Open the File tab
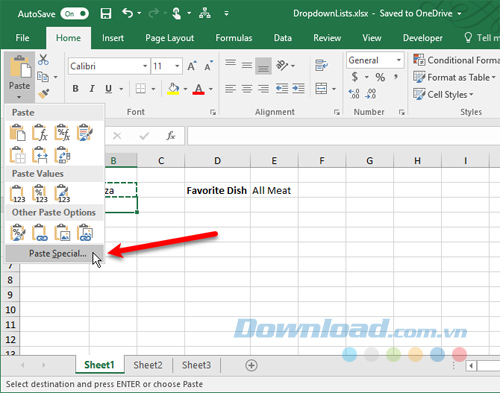Image resolution: width=500 pixels, height=393 pixels. coord(22,38)
